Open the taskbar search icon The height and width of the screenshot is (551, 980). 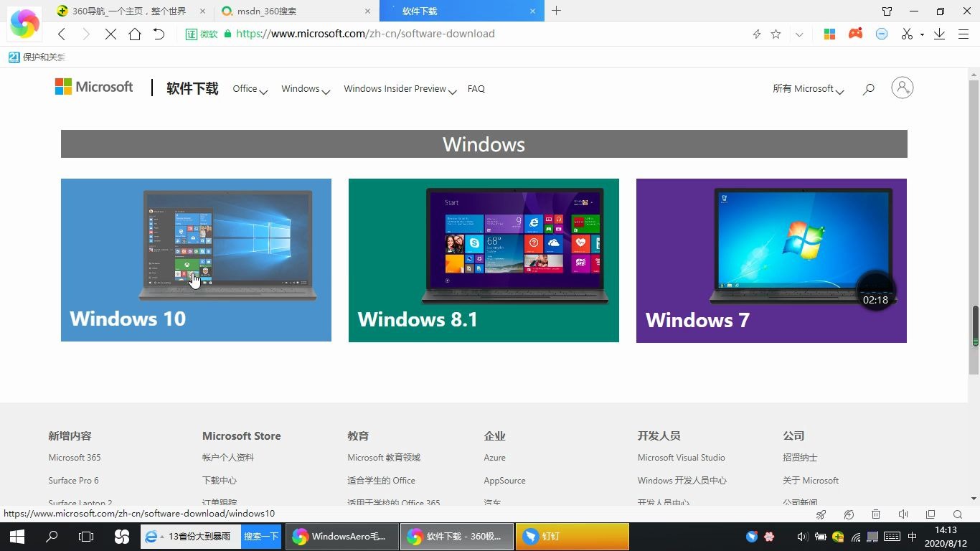click(52, 536)
